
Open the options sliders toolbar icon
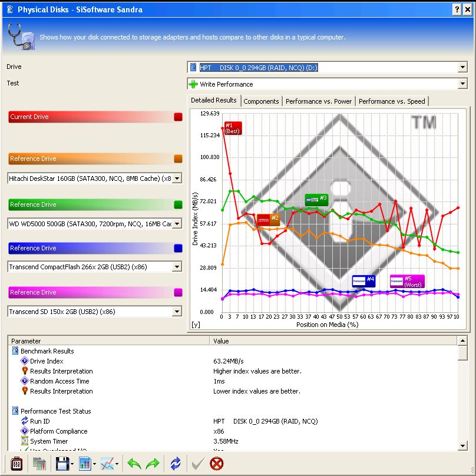coord(16,464)
